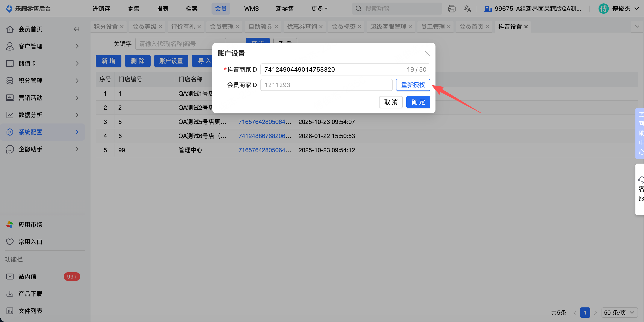Screen dimensions: 644x322
Task: Click the printer icon in top bar
Action: pos(452,9)
